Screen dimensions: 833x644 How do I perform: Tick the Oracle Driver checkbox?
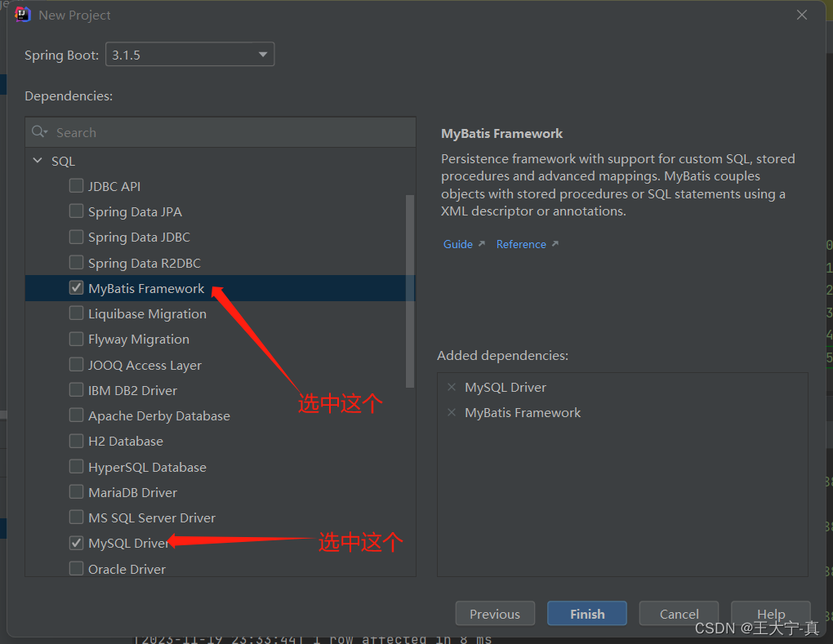[76, 569]
